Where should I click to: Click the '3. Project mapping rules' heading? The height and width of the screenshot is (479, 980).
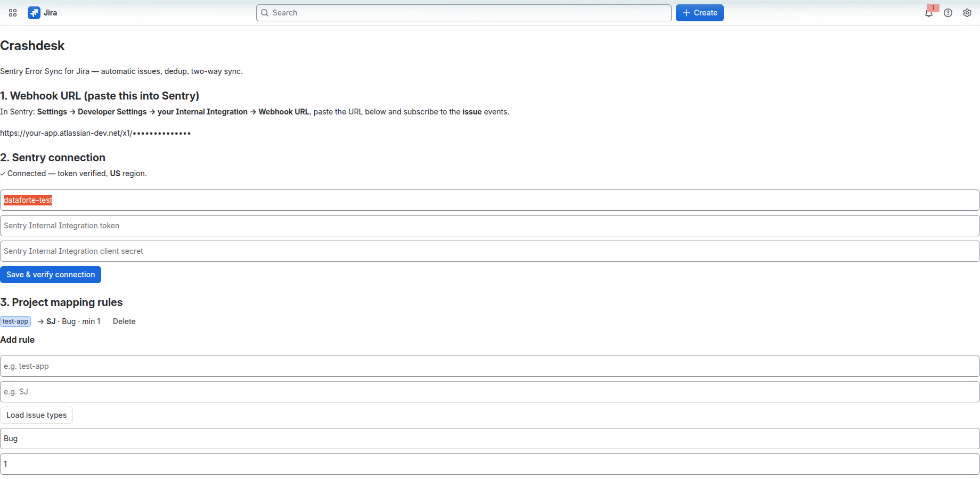(62, 302)
